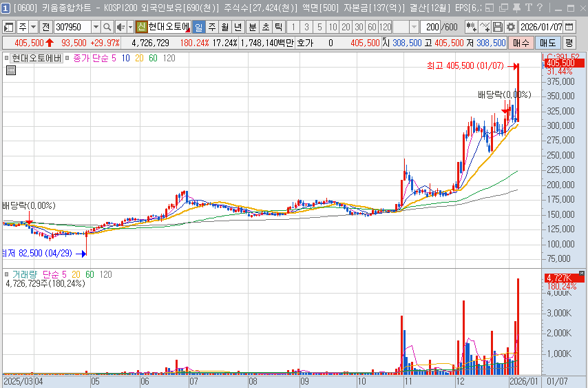This screenshot has width=588, height=388.
Task: Click the 2026/01 date axis label
Action: coord(524,382)
